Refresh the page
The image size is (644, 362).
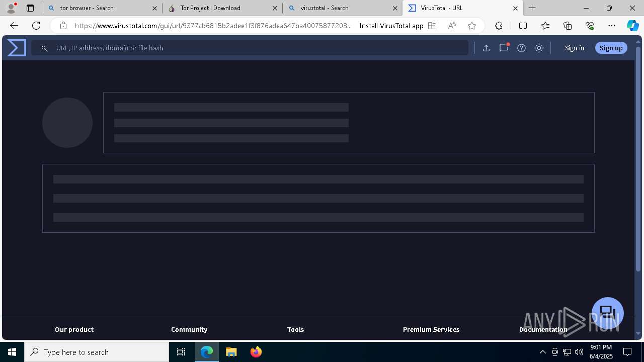[x=36, y=26]
